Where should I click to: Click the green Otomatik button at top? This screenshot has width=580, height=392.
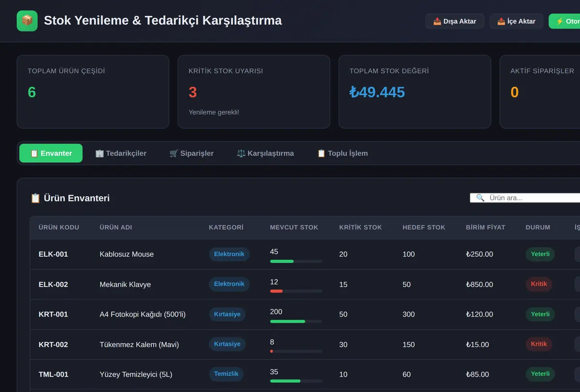(x=565, y=21)
